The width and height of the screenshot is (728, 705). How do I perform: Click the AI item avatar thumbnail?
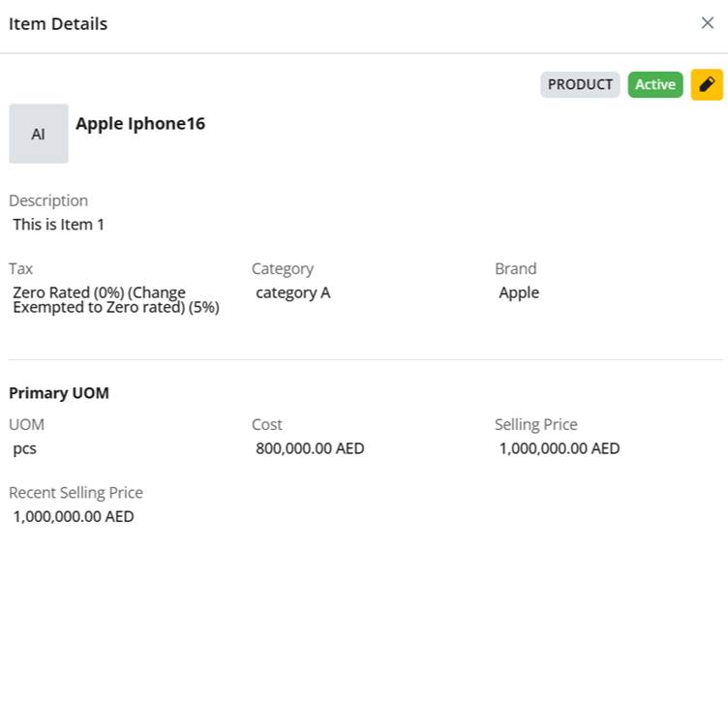[39, 134]
